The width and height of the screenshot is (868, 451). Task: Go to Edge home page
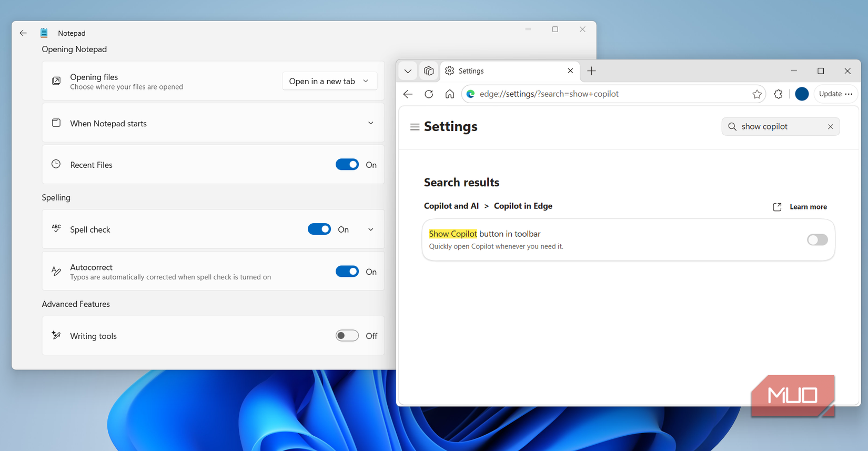click(x=450, y=94)
